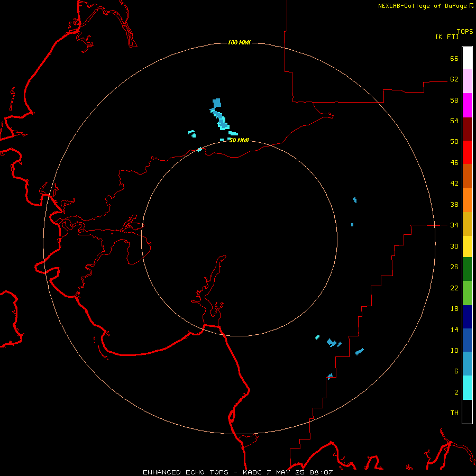The height and width of the screenshot is (476, 476).
Task: Click the 18 legend value
Action: (454, 309)
